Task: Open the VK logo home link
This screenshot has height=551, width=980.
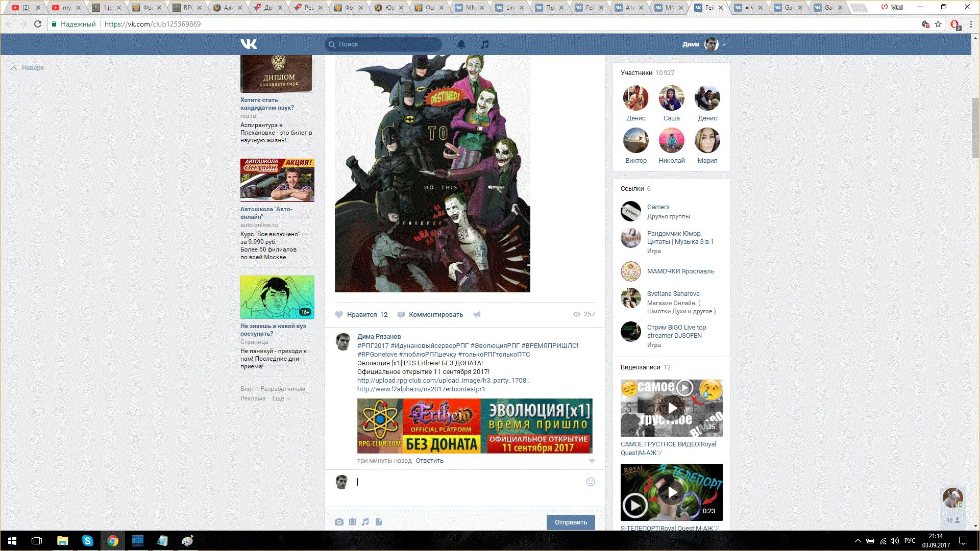Action: pos(249,44)
